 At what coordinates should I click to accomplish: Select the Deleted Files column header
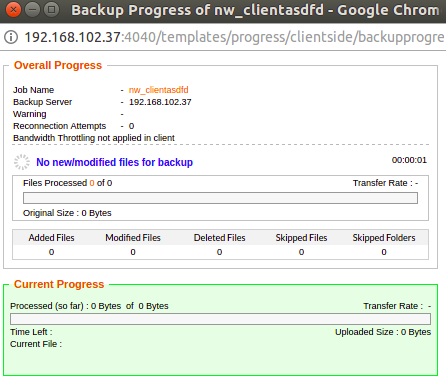pos(220,238)
